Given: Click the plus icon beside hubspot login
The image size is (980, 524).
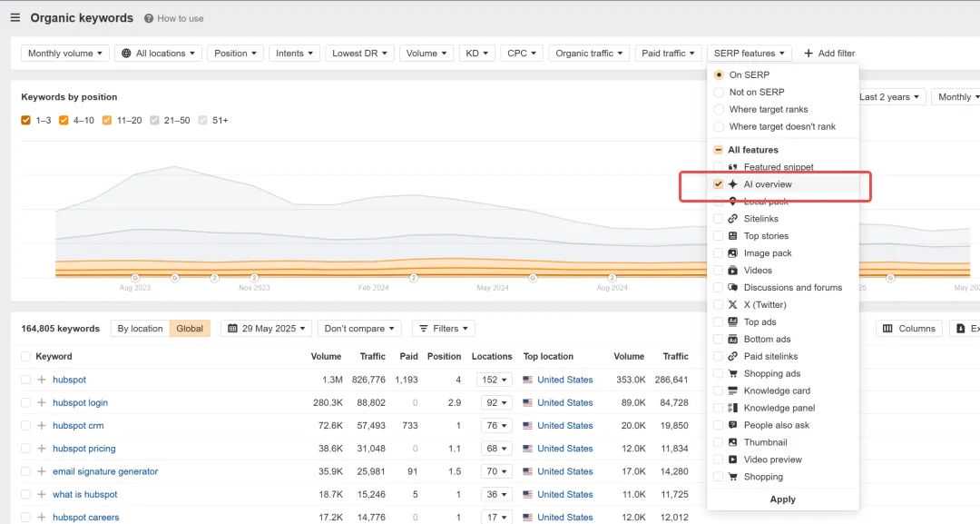Looking at the screenshot, I should pyautogui.click(x=42, y=402).
